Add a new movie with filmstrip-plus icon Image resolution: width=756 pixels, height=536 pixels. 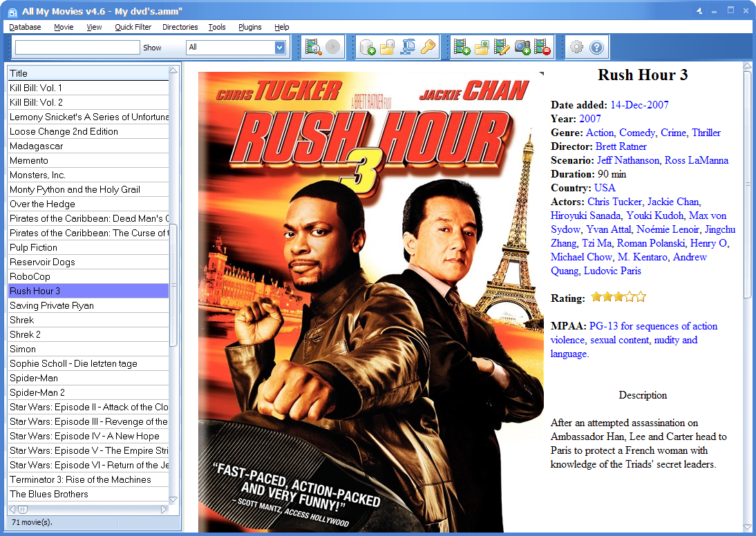pyautogui.click(x=462, y=47)
